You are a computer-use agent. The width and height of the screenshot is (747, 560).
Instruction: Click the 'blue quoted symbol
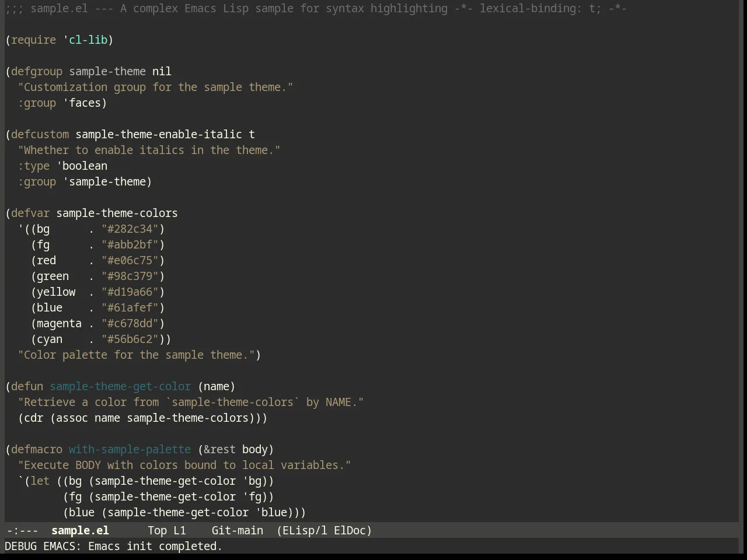tap(271, 512)
